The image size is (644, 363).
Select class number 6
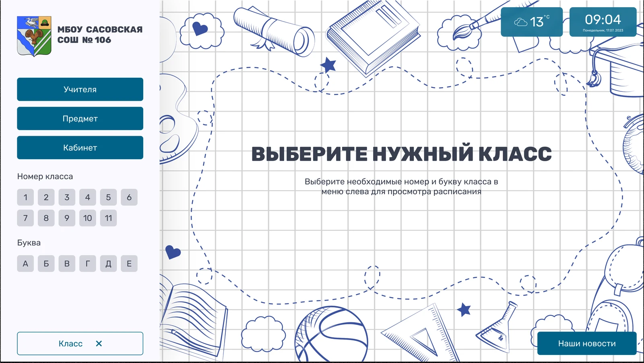click(x=129, y=197)
